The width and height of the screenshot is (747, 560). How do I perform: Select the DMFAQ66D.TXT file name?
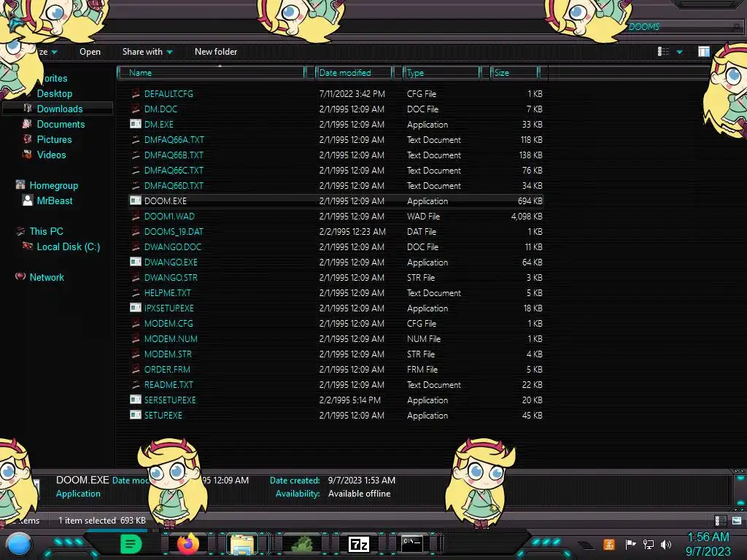[x=174, y=185]
